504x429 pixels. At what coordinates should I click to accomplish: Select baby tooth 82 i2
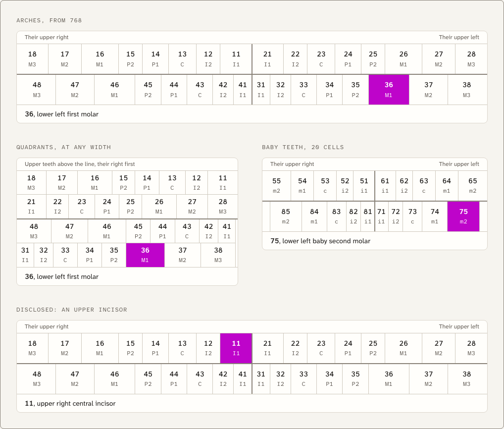point(353,216)
